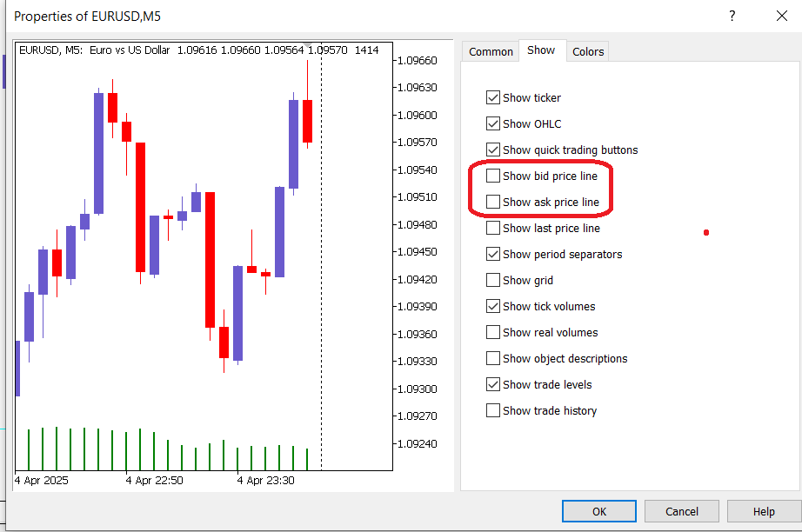Toggle Show quick trading buttons
Image resolution: width=802 pixels, height=532 pixels.
coord(493,150)
